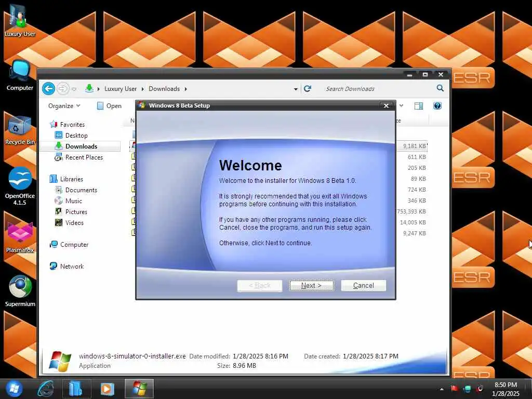Launch OpenOffice 4.1.5 from desktop

(x=20, y=186)
